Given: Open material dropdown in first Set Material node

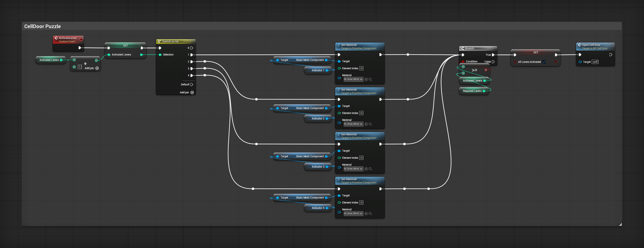Looking at the screenshot, I should coord(353,79).
